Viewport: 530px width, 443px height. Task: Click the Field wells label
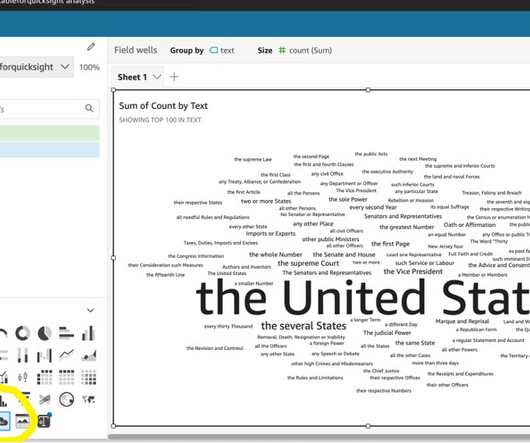pos(136,50)
